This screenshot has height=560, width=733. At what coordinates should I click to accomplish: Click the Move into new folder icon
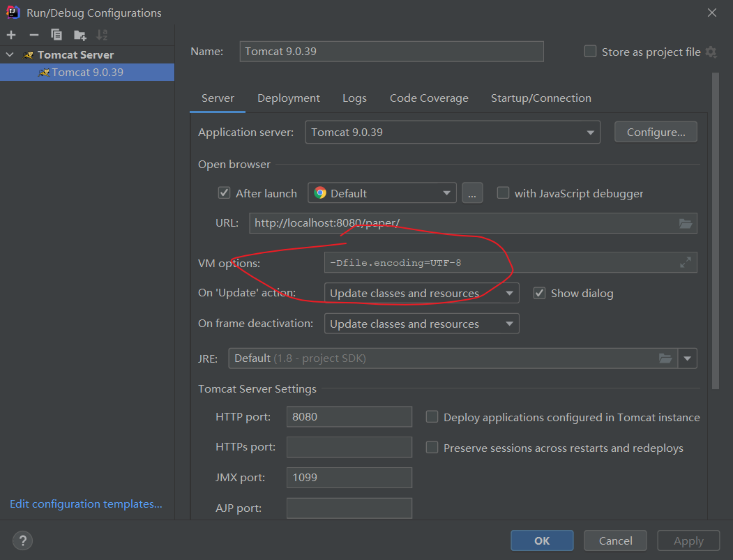coord(80,35)
